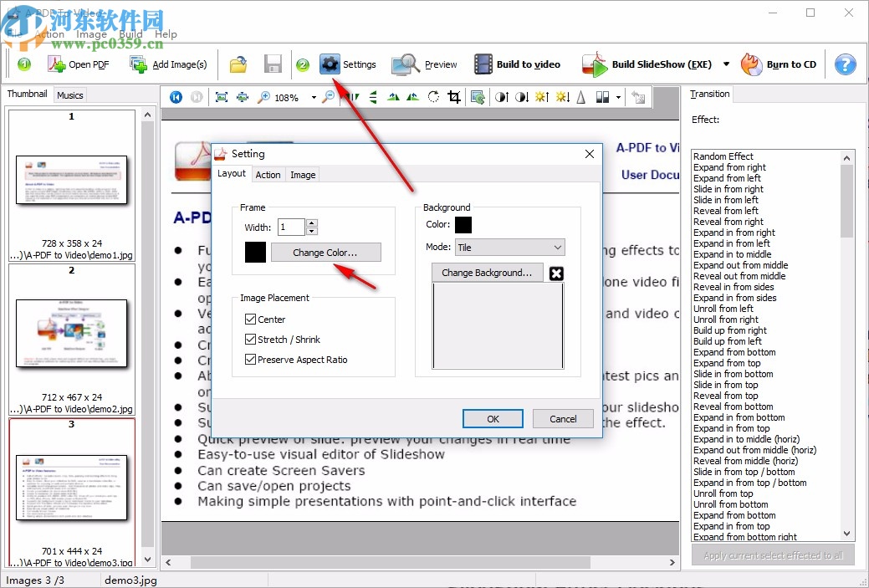Open the zoom percentage dropdown

(314, 97)
